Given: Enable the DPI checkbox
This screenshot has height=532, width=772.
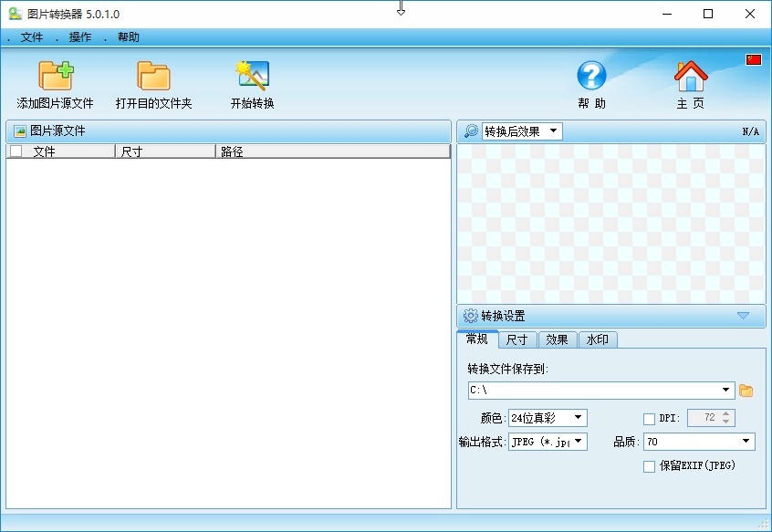Looking at the screenshot, I should click(649, 419).
